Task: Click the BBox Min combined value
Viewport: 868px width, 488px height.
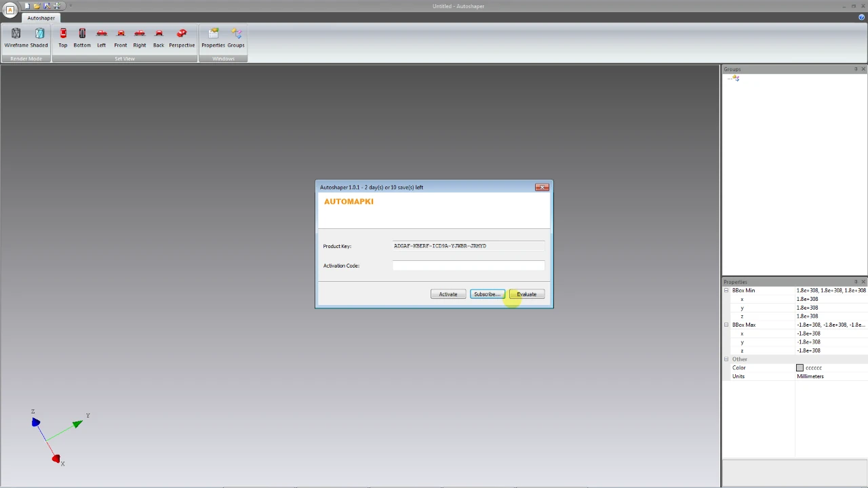Action: coord(831,291)
